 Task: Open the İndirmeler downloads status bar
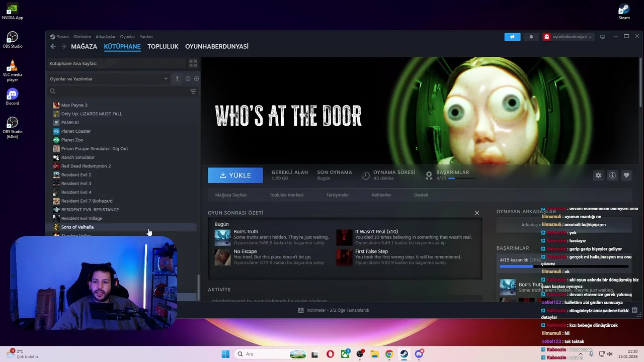[x=334, y=310]
